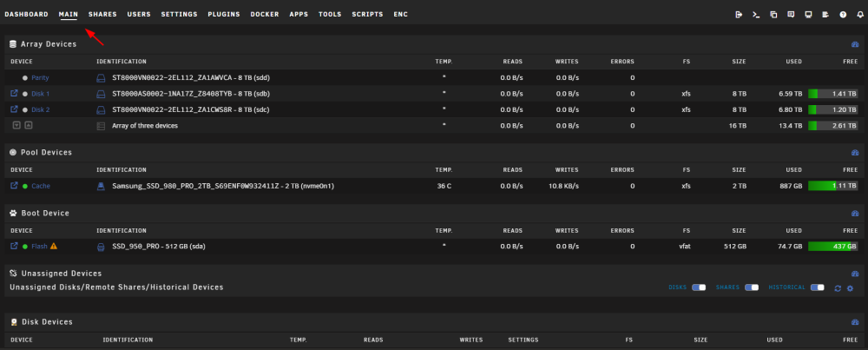This screenshot has height=350, width=868.
Task: Click the overlapping windows icon in header
Action: point(773,15)
